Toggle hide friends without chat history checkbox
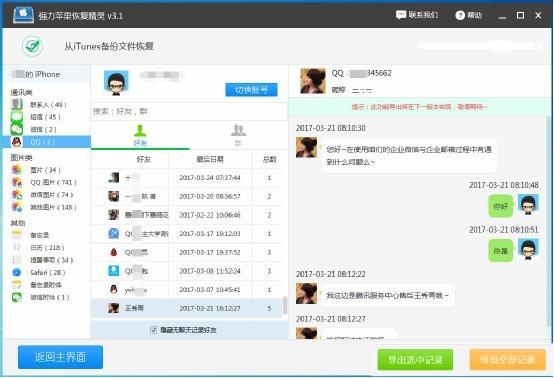This screenshot has width=554, height=378. point(154,330)
